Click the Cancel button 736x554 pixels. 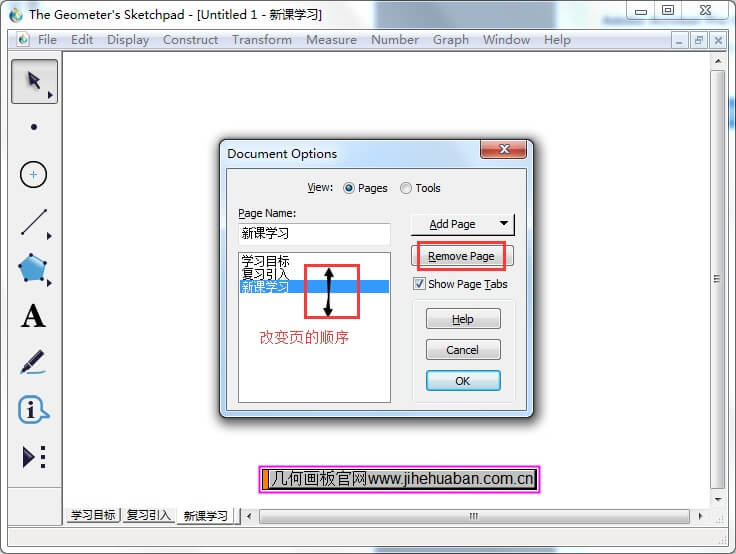click(463, 350)
